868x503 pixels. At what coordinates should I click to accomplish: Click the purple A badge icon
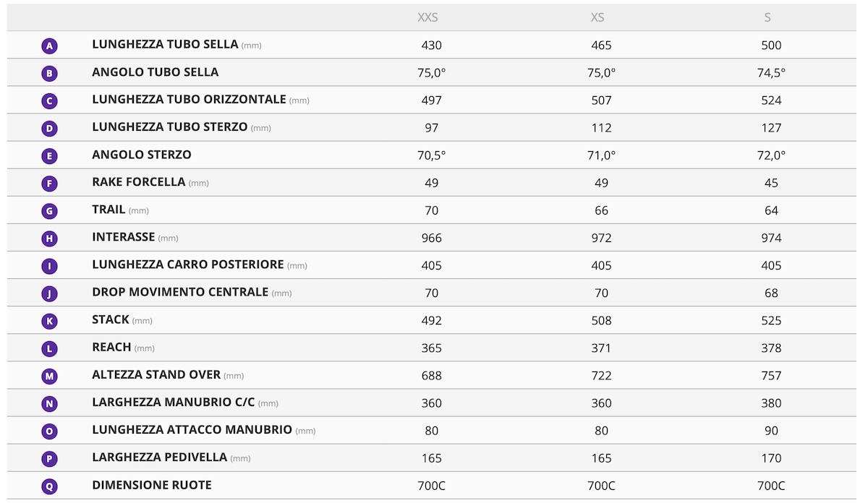49,46
